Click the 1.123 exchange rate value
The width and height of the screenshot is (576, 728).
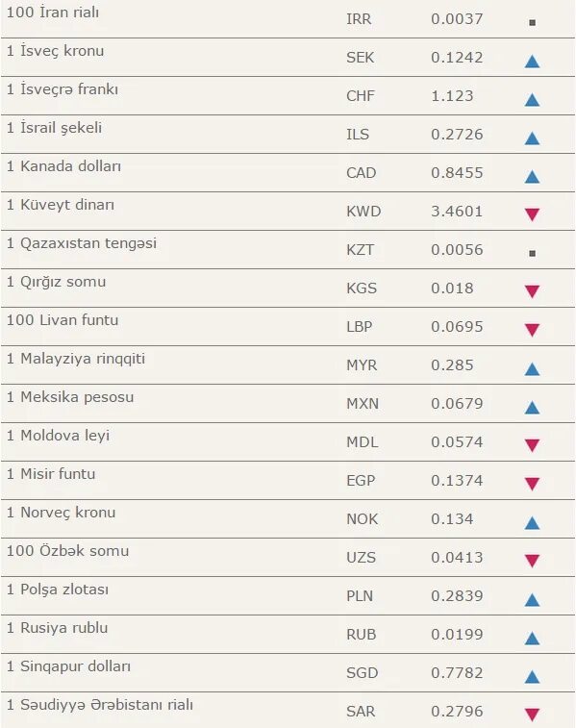tap(452, 95)
